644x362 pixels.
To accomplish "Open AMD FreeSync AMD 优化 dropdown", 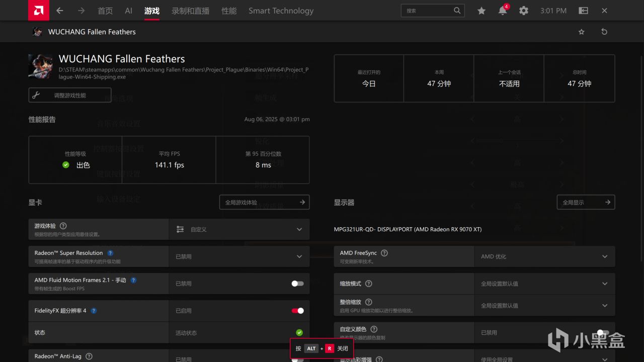I will [x=545, y=256].
